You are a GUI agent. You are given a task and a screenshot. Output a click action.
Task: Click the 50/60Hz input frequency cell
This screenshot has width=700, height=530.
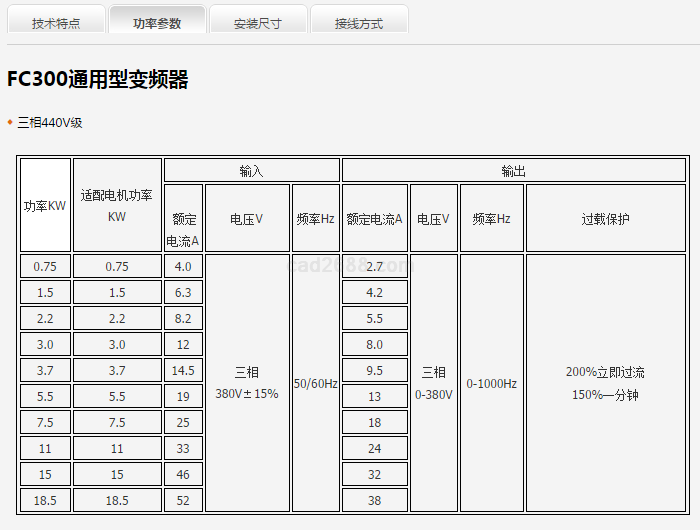tap(315, 383)
